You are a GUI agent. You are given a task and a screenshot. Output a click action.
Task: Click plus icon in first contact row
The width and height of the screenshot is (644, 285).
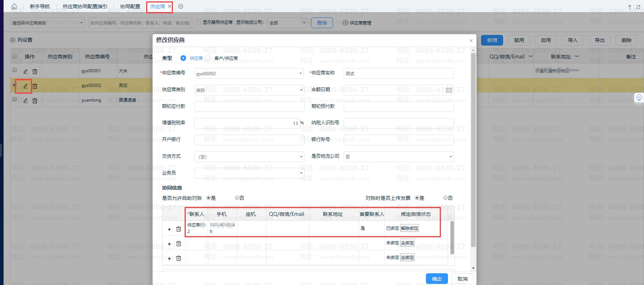(169, 229)
